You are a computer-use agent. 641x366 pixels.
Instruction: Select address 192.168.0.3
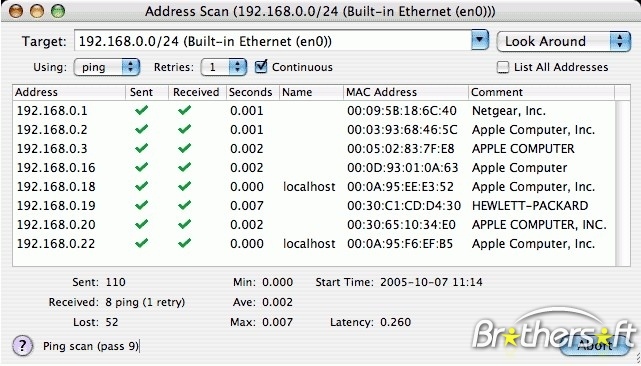click(x=52, y=148)
